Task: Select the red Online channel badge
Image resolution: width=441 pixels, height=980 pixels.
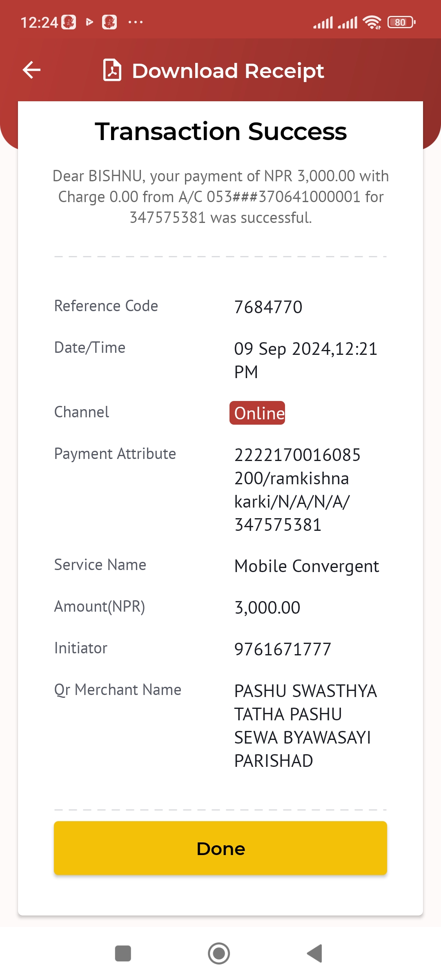Action: click(257, 413)
